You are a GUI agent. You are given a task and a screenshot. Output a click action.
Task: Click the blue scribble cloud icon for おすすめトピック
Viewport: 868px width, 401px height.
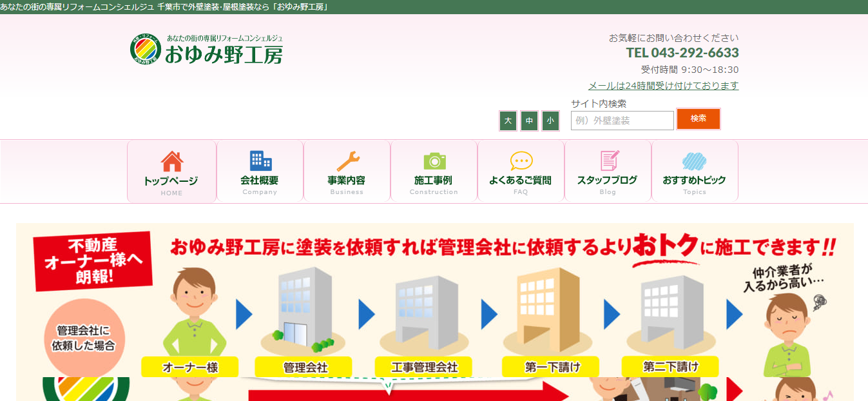point(695,161)
